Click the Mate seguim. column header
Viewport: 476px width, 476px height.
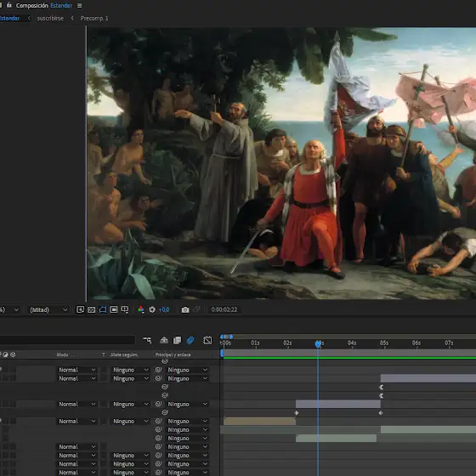tap(124, 354)
